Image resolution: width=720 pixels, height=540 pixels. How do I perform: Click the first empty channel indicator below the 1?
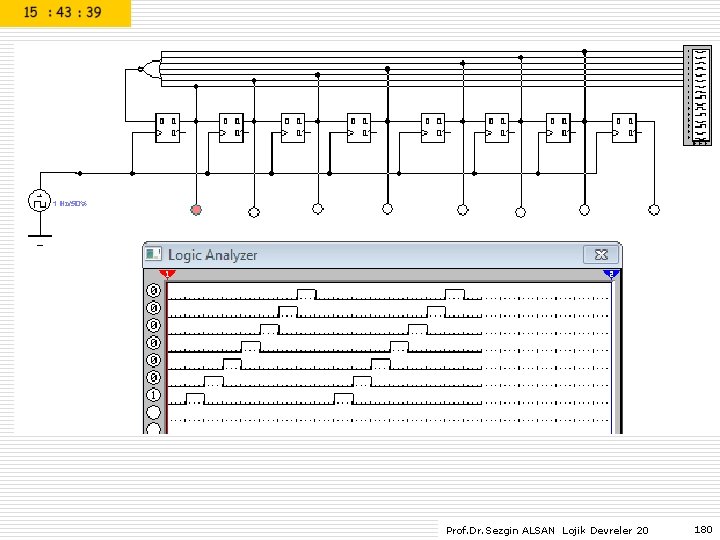point(154,412)
